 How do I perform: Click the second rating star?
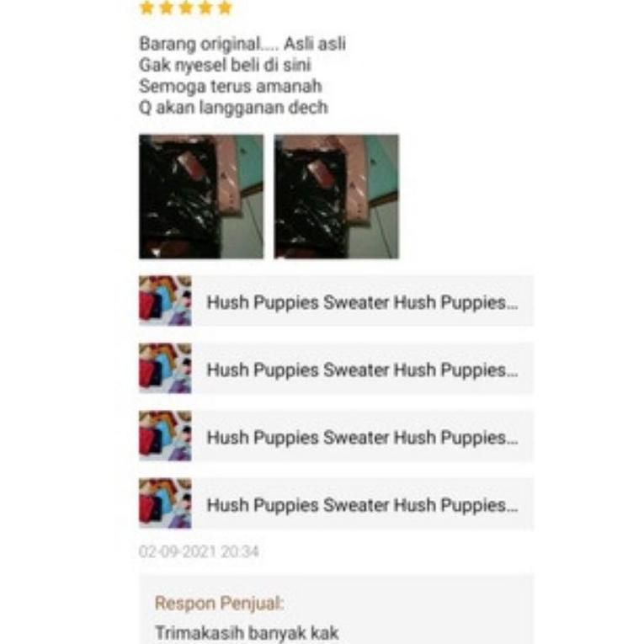(x=167, y=8)
